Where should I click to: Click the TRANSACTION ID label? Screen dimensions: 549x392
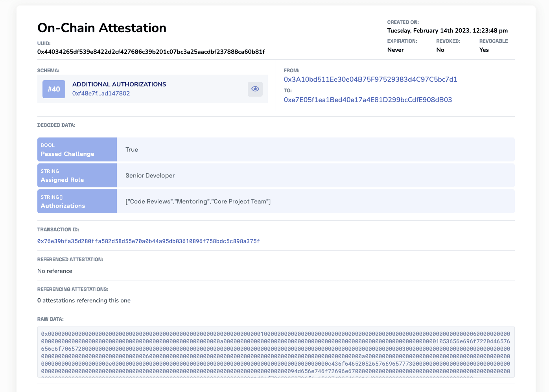[58, 230]
